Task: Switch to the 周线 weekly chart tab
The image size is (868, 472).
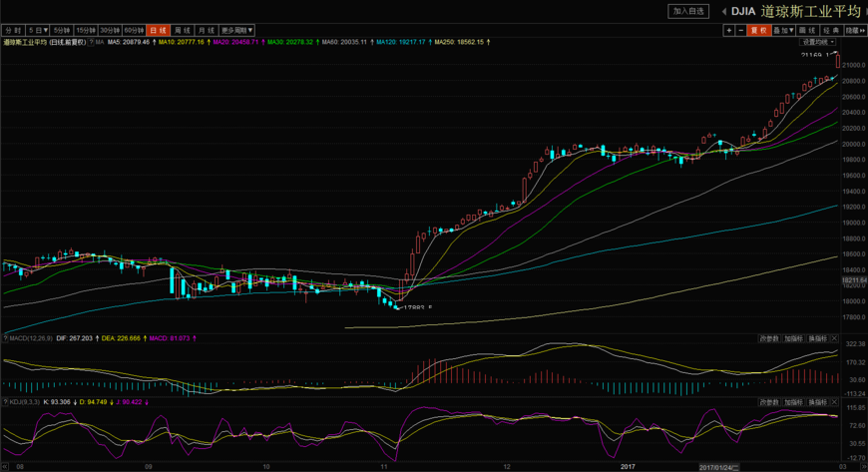Action: pyautogui.click(x=183, y=31)
